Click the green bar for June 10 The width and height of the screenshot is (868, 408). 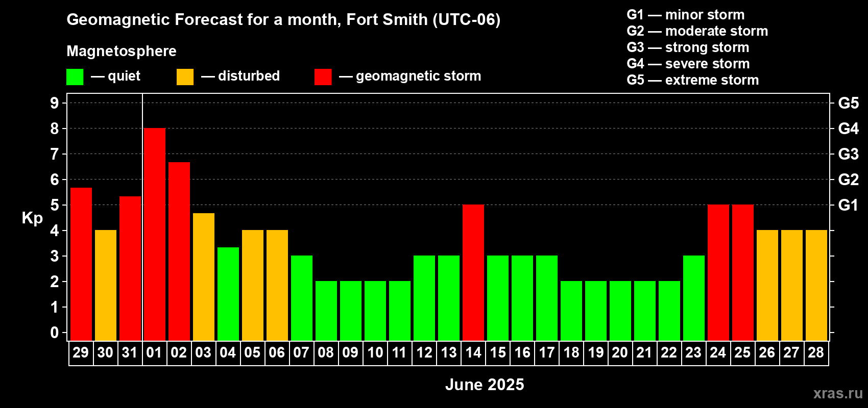[x=375, y=311]
